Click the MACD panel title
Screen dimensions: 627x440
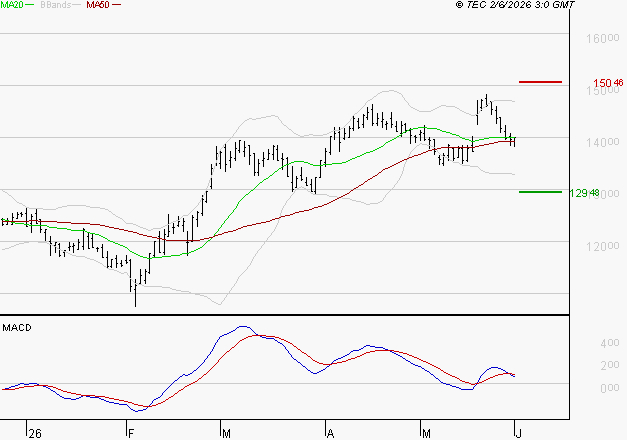(17, 328)
